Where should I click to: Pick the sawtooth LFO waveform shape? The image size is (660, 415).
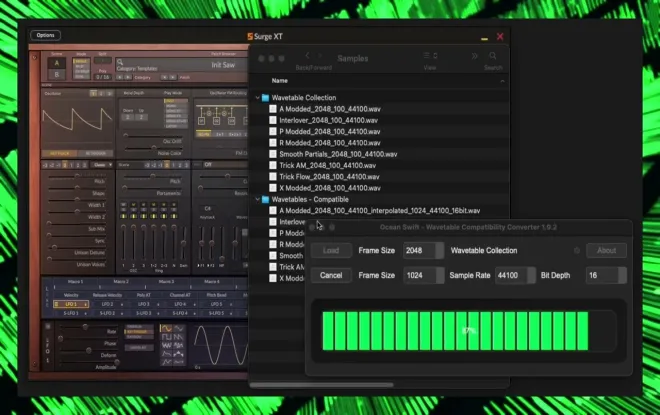178,337
